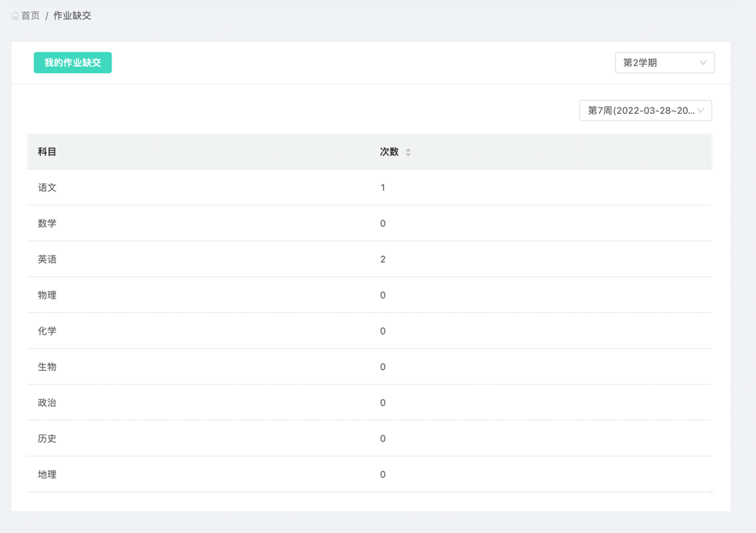Viewport: 756px width, 533px height.
Task: Click the 英语 subject cell
Action: (47, 259)
